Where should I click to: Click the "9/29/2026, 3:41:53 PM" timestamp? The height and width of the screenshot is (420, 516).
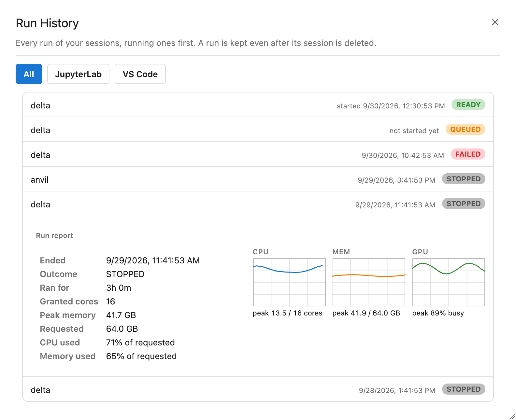396,180
